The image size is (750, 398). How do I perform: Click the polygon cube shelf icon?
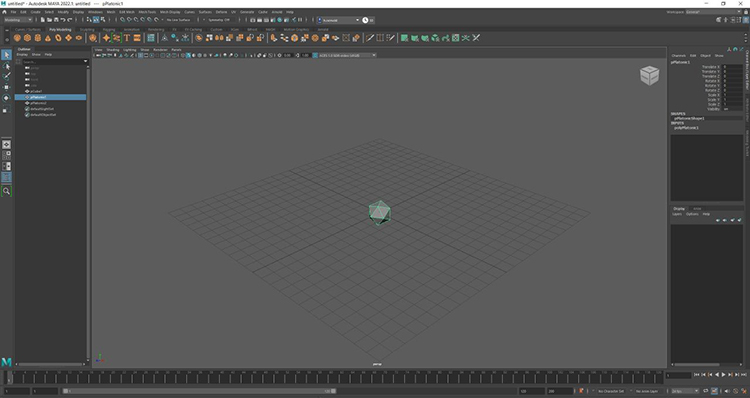27,38
